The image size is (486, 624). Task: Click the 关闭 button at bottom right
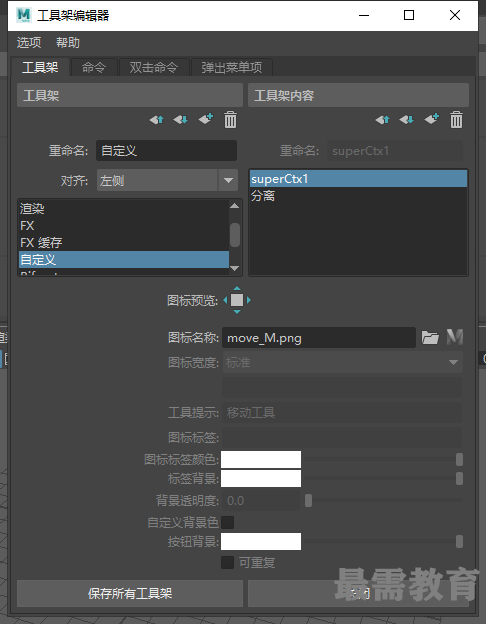[x=358, y=593]
